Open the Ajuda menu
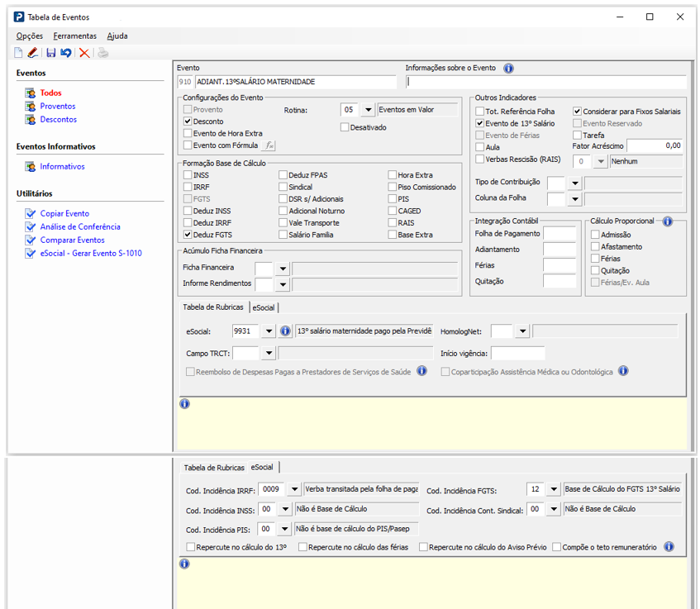700x609 pixels. tap(117, 36)
